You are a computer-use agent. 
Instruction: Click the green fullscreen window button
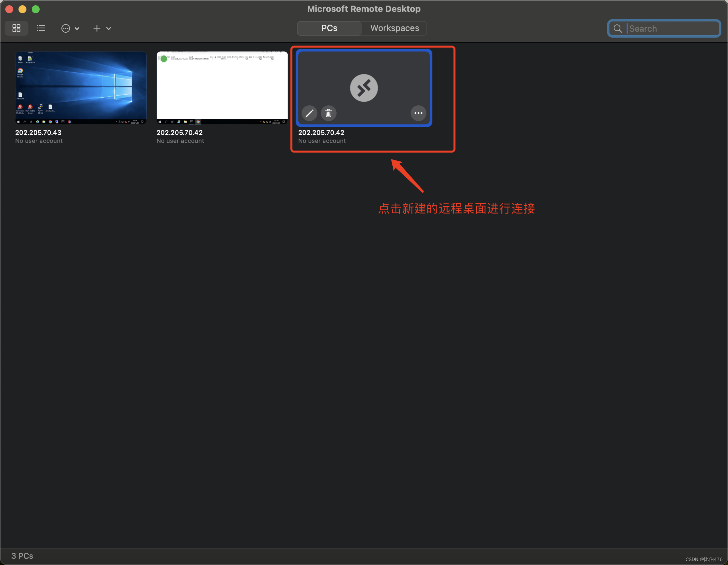point(36,9)
